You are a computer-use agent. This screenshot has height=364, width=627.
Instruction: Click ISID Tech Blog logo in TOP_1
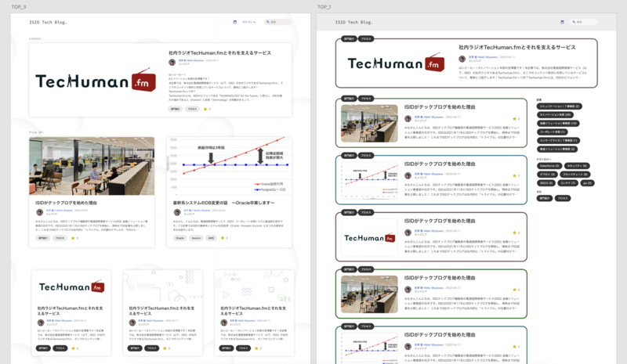(354, 23)
